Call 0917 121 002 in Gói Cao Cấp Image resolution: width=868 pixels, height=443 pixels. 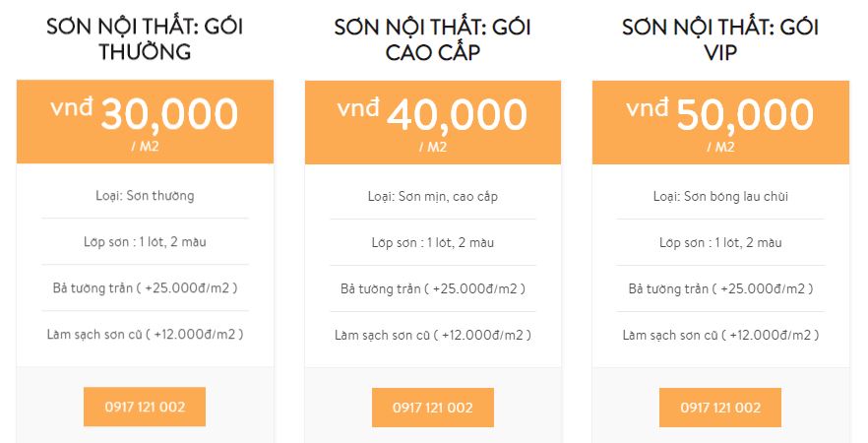(432, 408)
